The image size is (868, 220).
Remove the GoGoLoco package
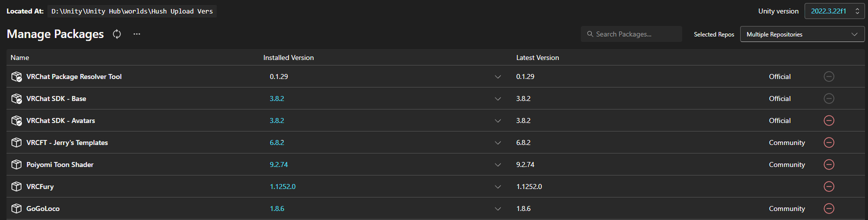[x=829, y=209]
